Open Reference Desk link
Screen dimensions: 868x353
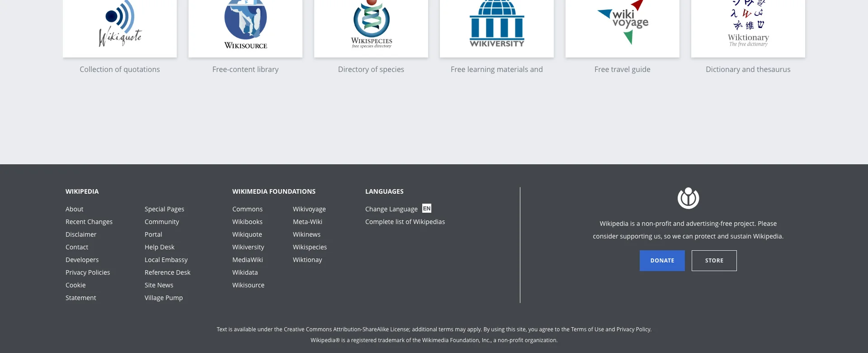click(x=167, y=272)
